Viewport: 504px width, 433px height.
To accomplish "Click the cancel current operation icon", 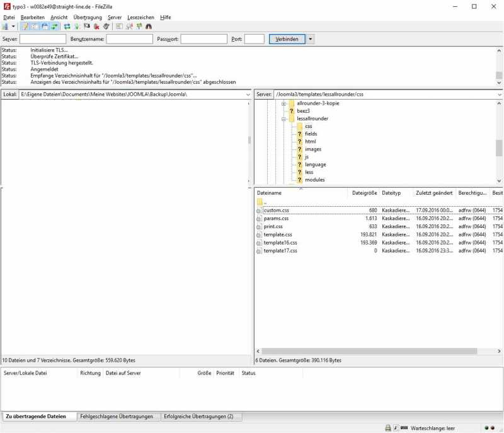I will pos(87,26).
